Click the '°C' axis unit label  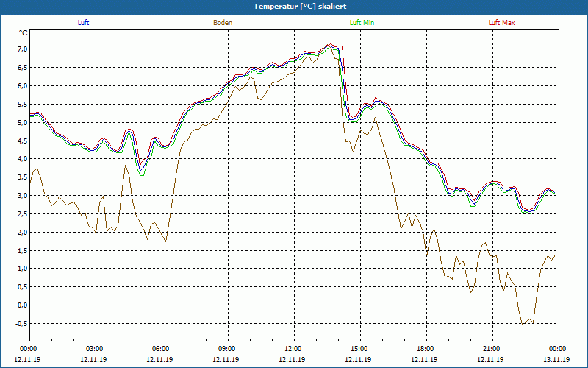(24, 33)
